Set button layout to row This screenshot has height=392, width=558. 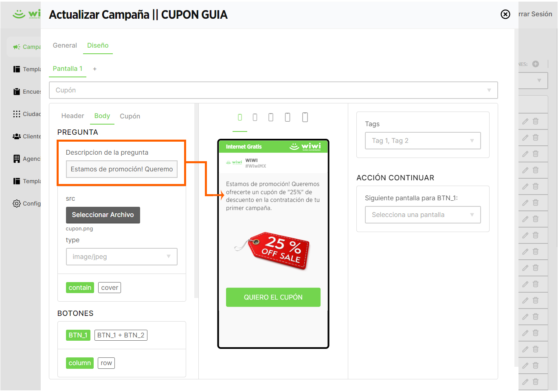[106, 363]
